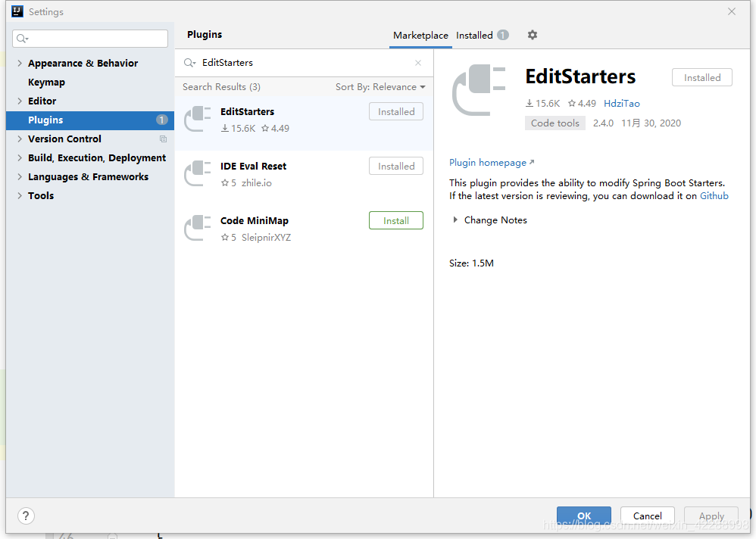Confirm settings with the OK button

click(584, 516)
